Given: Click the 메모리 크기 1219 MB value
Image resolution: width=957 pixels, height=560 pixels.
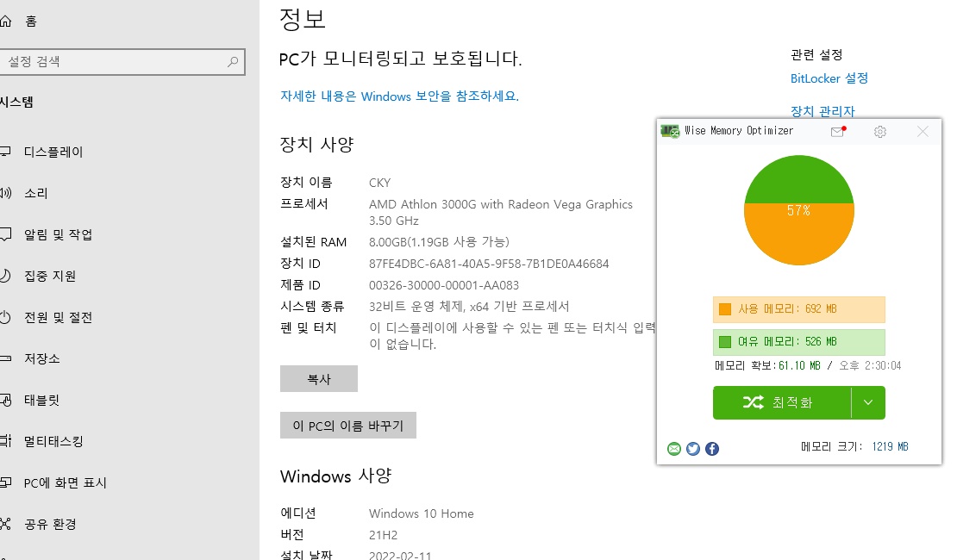Looking at the screenshot, I should [x=890, y=446].
